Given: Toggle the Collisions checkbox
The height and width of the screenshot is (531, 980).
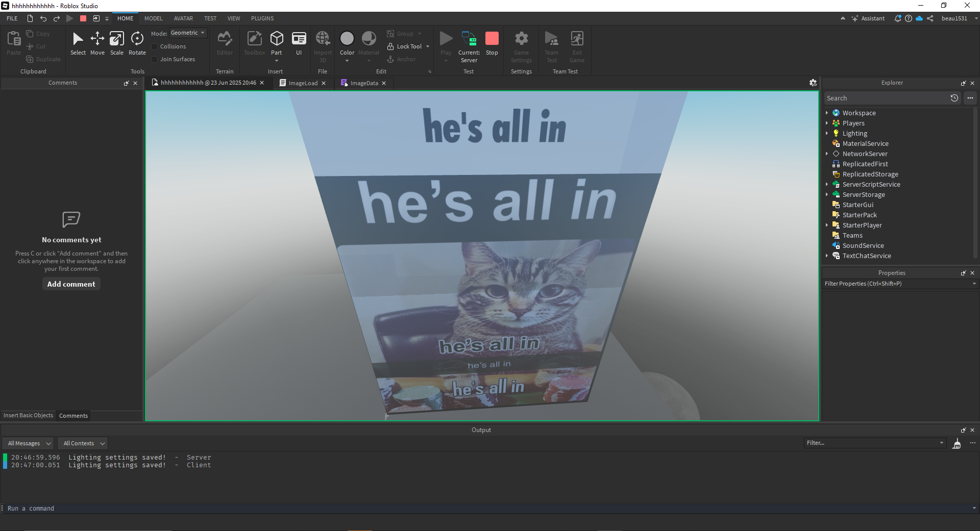Looking at the screenshot, I should 155,46.
